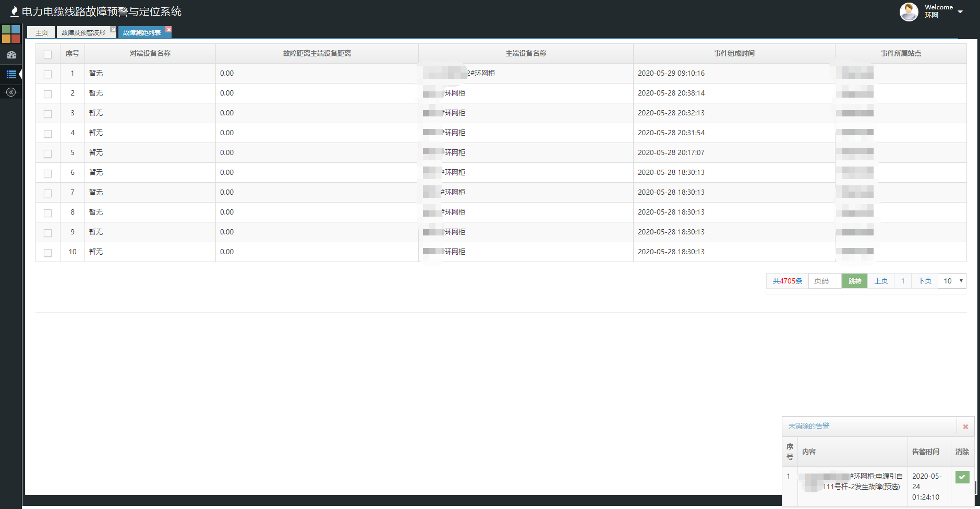Toggle the select-all header checkbox
Viewport: 980px width, 509px height.
click(48, 54)
